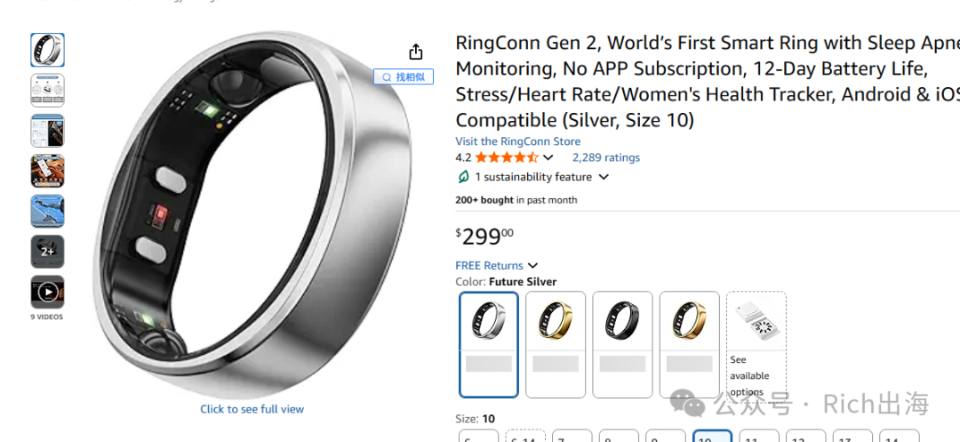Image resolution: width=960 pixels, height=442 pixels.
Task: Select ring size 10 button
Action: [x=713, y=436]
